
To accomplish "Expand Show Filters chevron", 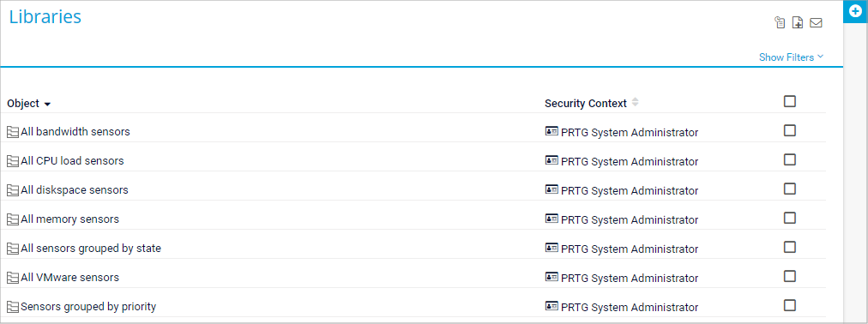I will [x=820, y=57].
